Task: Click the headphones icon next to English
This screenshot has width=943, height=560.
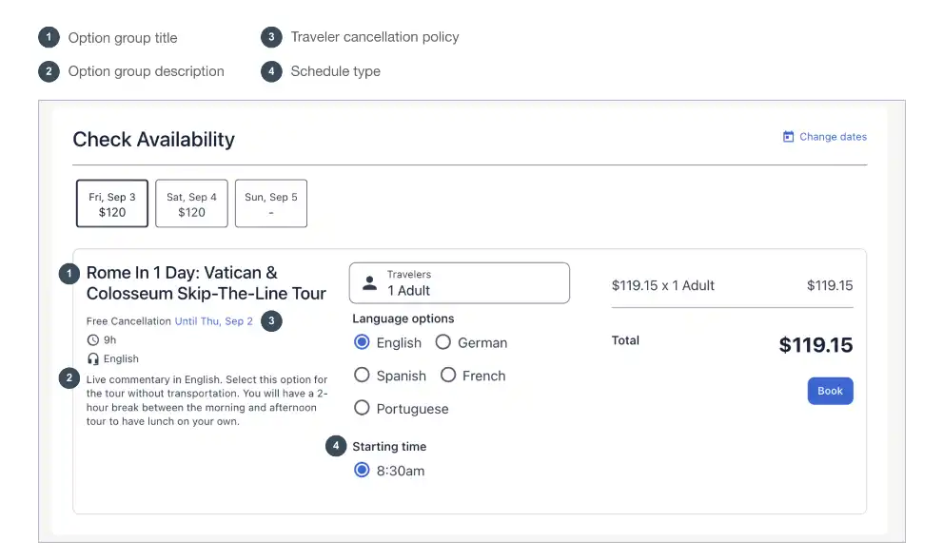Action: (92, 358)
